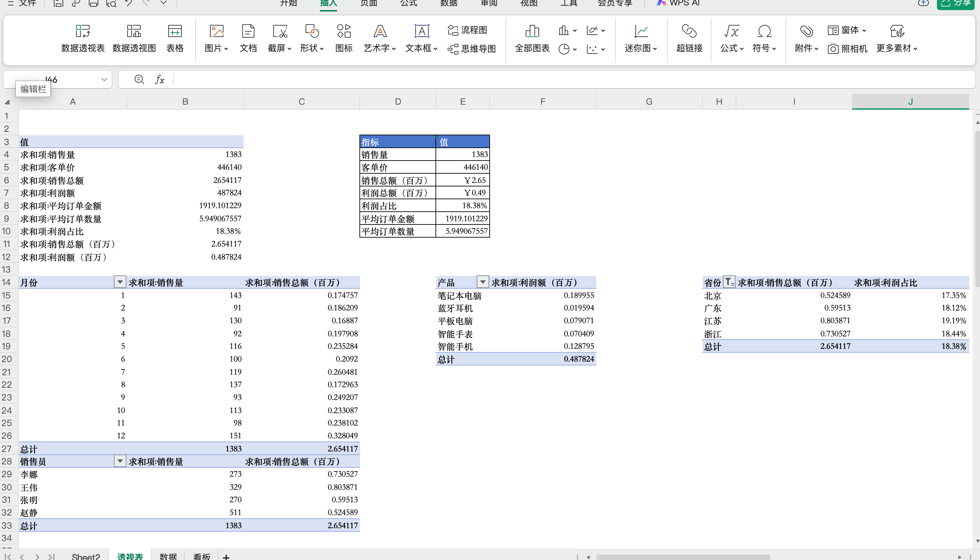The width and height of the screenshot is (980, 560).
Task: Click the 图标 icon library button
Action: (x=344, y=38)
